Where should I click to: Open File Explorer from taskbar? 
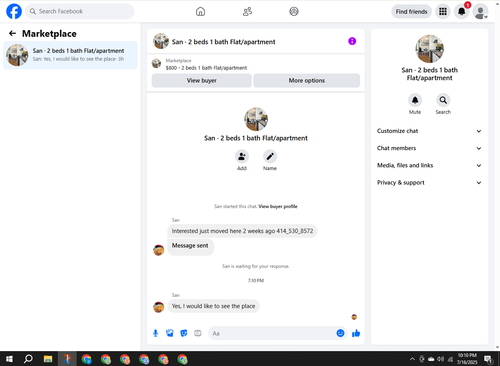48,359
